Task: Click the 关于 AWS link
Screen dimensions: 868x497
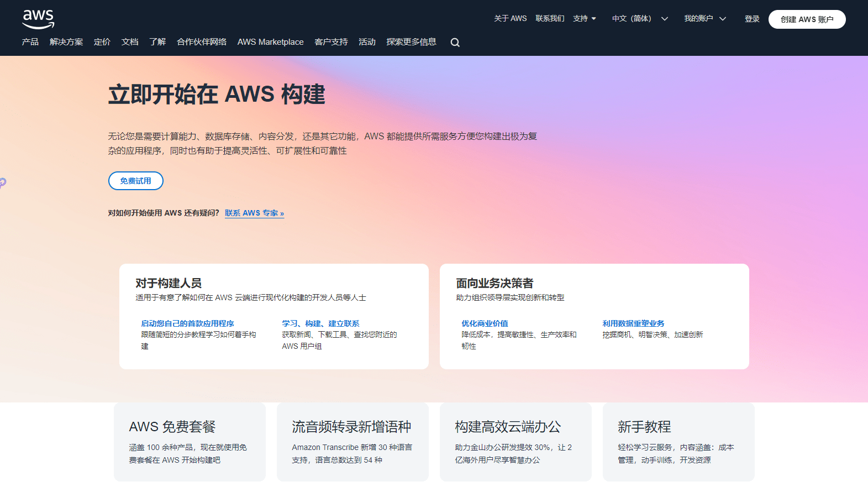Action: (x=511, y=18)
